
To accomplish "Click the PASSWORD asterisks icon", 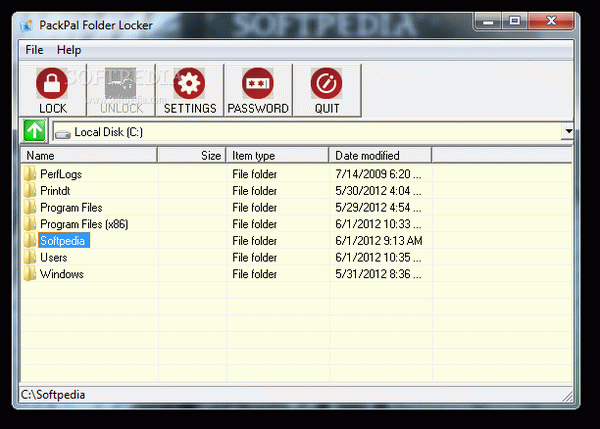I will tap(258, 83).
